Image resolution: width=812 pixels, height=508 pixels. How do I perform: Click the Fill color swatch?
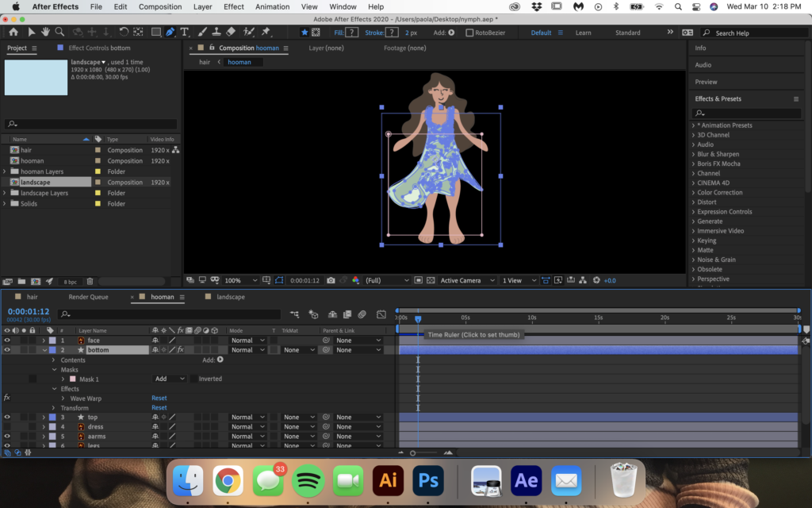[352, 33]
